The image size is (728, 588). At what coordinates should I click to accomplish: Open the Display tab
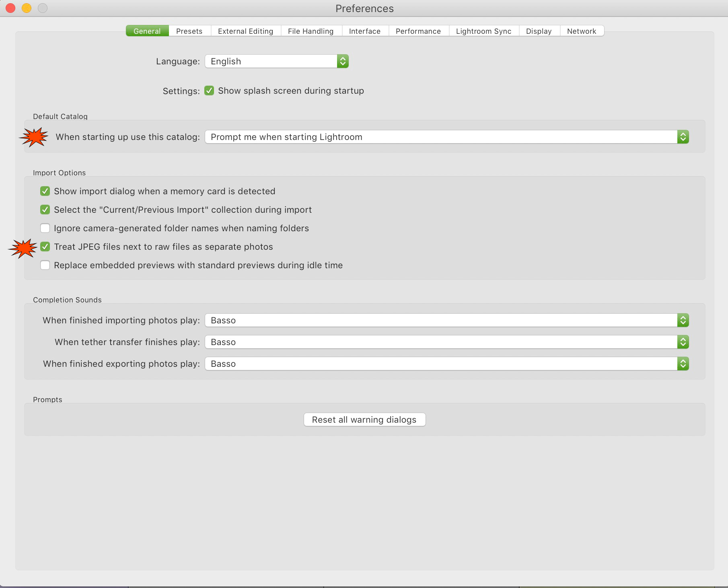click(539, 31)
